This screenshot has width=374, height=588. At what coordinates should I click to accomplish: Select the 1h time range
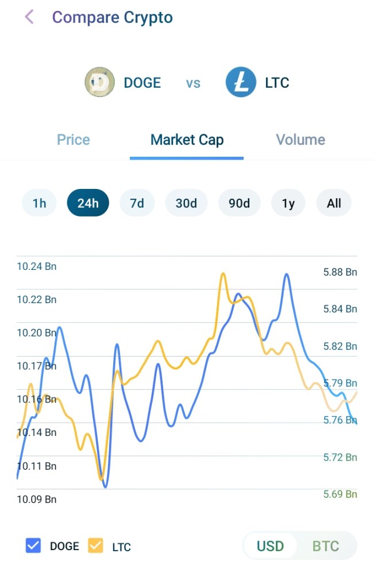pos(39,203)
